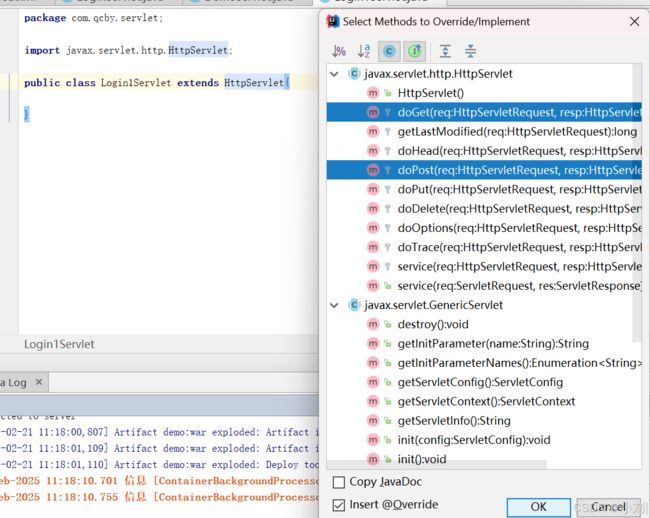650x518 pixels.
Task: Click the HttpServlet class icon in tree
Action: (354, 74)
